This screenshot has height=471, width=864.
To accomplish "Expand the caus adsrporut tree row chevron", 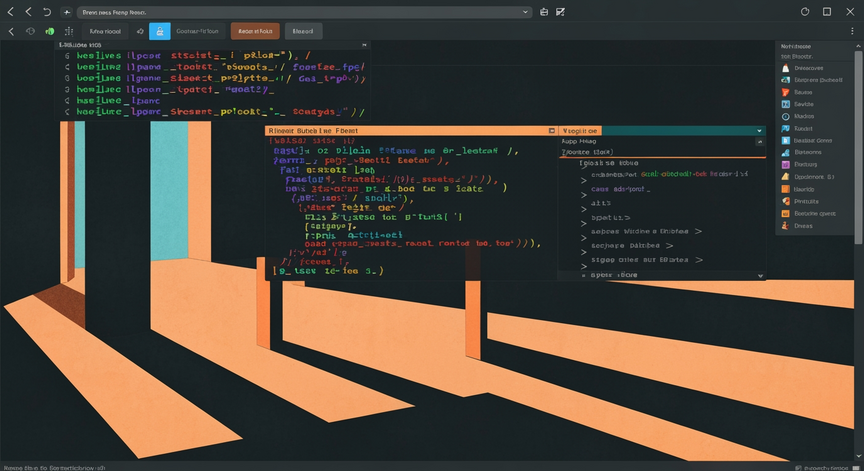I will tap(584, 195).
